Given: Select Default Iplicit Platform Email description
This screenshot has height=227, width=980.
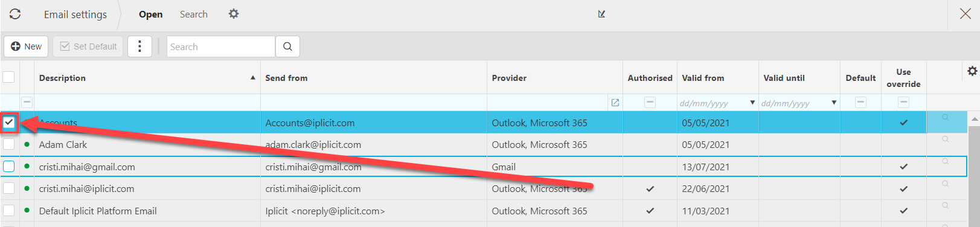Looking at the screenshot, I should pos(98,211).
